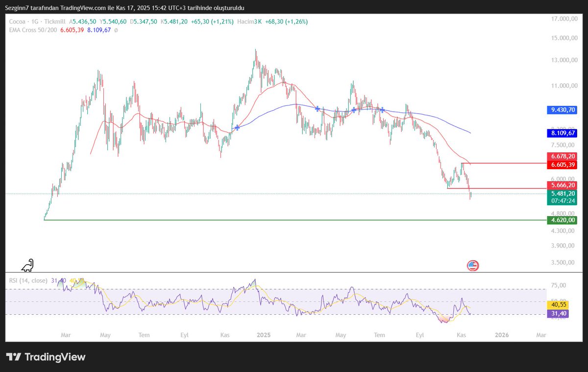Select the leftmost blue EMA cross plus marker
The width and height of the screenshot is (588, 372).
point(237,127)
